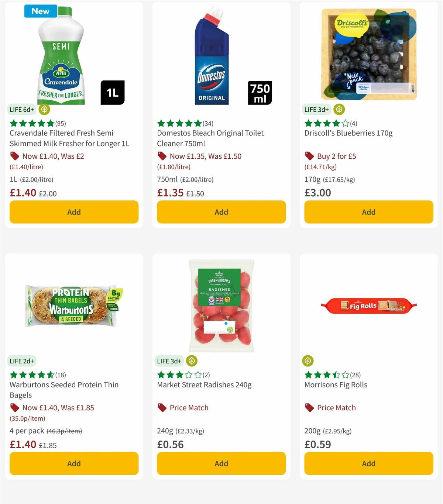Image resolution: width=443 pixels, height=504 pixels.
Task: Click the red tag icon beside Buy 2 for £5
Action: coord(309,156)
